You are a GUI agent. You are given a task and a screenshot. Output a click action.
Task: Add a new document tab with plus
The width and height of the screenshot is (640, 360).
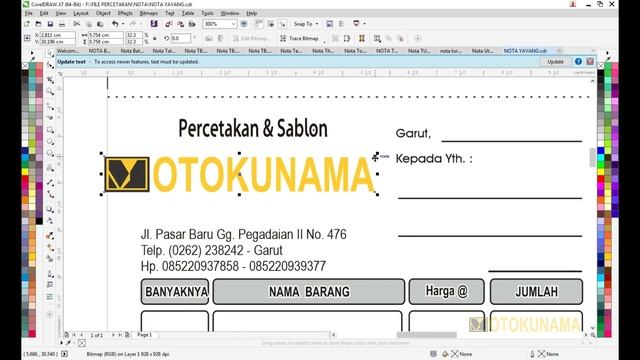coord(560,51)
